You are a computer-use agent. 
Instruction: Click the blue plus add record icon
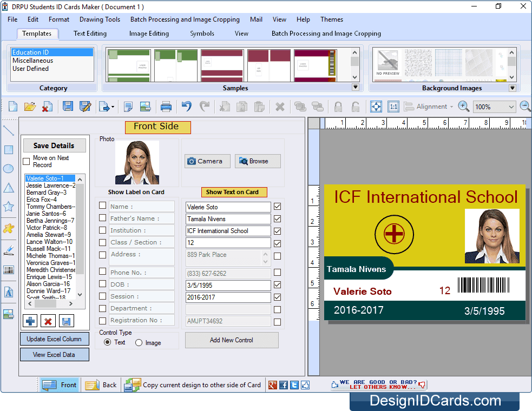tap(30, 321)
